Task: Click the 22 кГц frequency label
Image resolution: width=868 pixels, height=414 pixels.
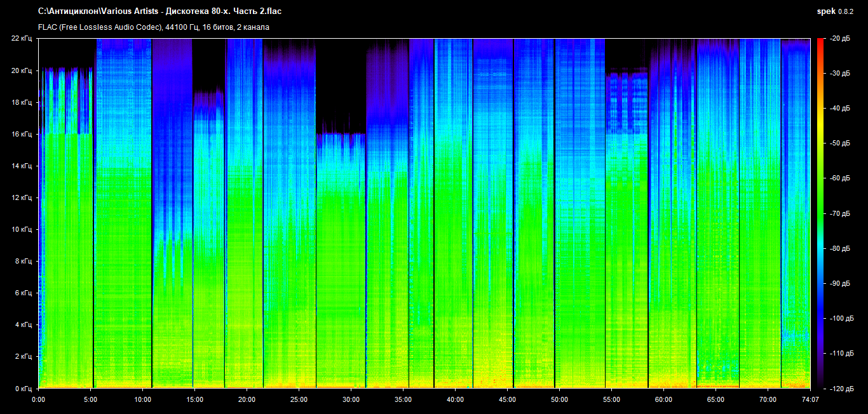Action: (x=22, y=39)
